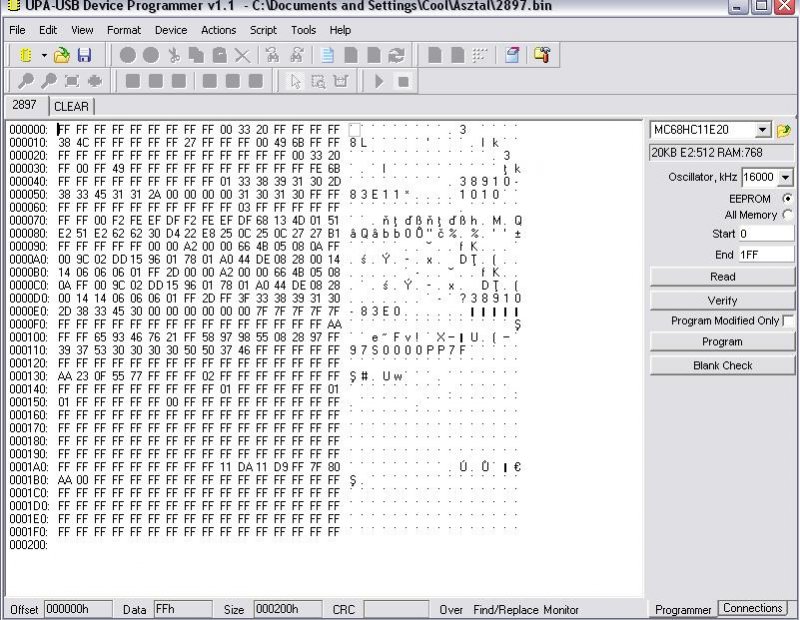Open the View menu

82,30
